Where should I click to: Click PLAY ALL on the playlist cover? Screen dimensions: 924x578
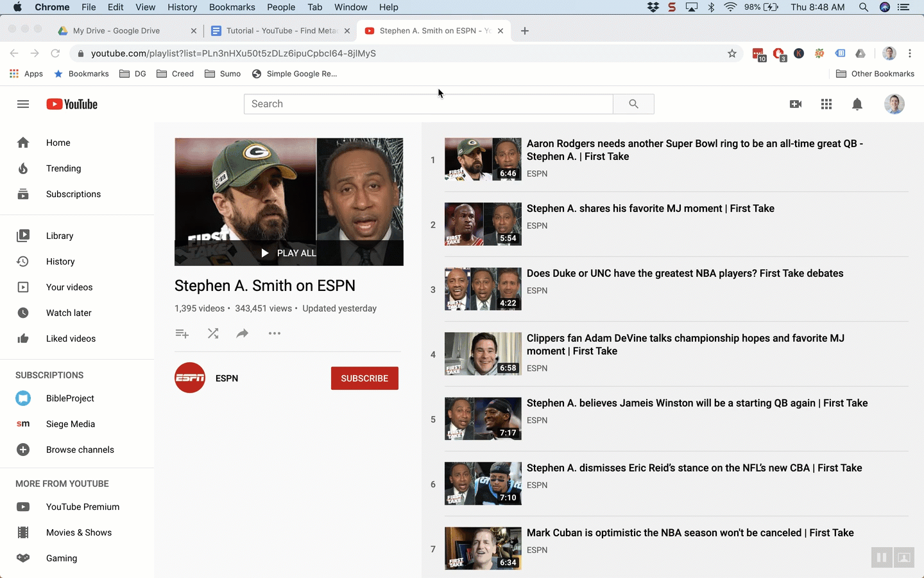289,253
